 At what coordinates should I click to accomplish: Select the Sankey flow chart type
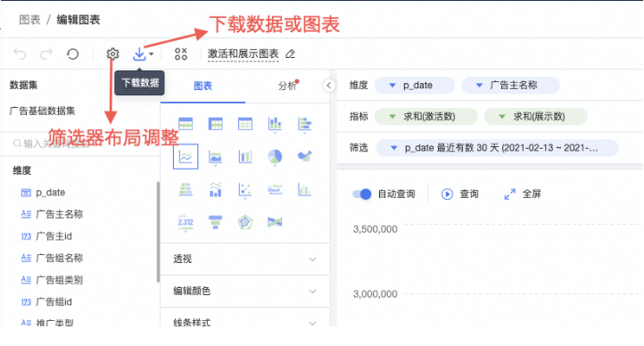(x=275, y=222)
